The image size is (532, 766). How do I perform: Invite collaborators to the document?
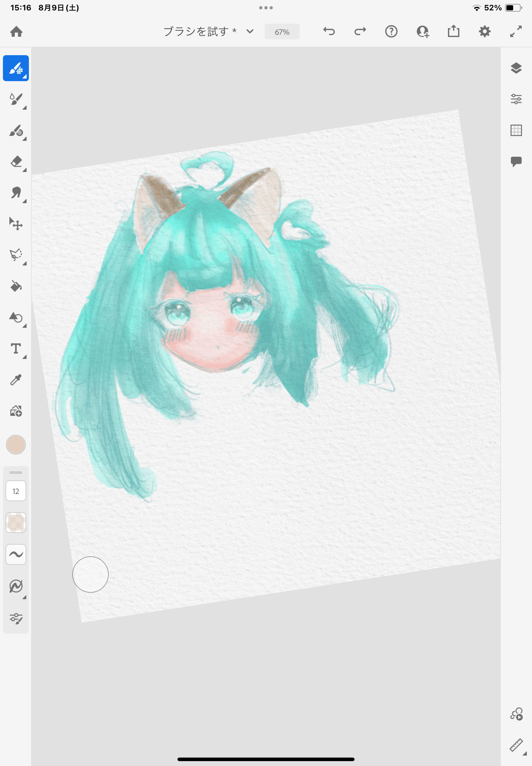tap(423, 32)
